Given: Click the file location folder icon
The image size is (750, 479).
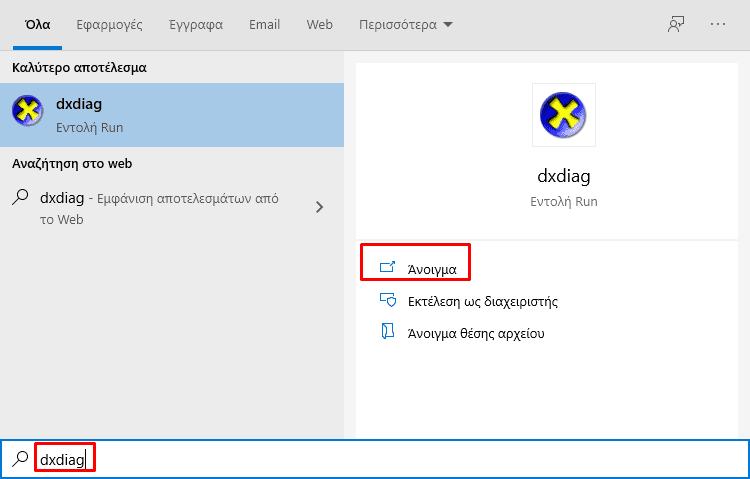Looking at the screenshot, I should tap(387, 331).
